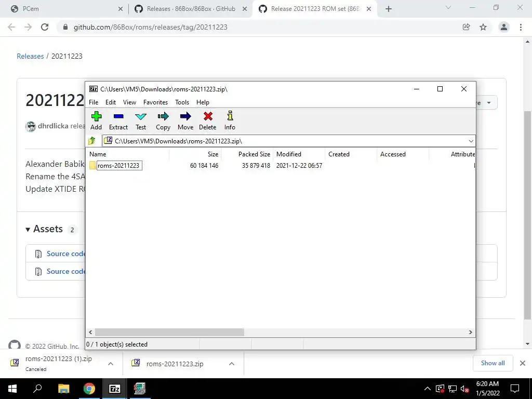Click the PCem emulator taskbar icon

click(x=139, y=389)
